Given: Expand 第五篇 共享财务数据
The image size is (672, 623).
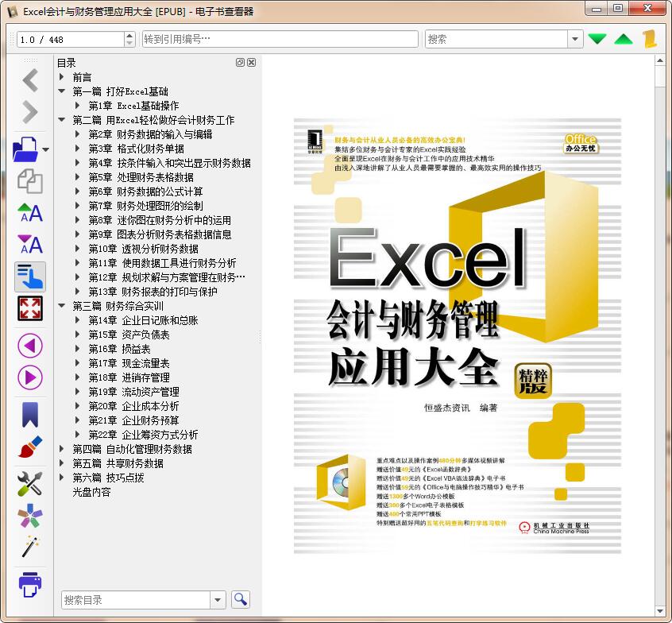Looking at the screenshot, I should click(62, 462).
